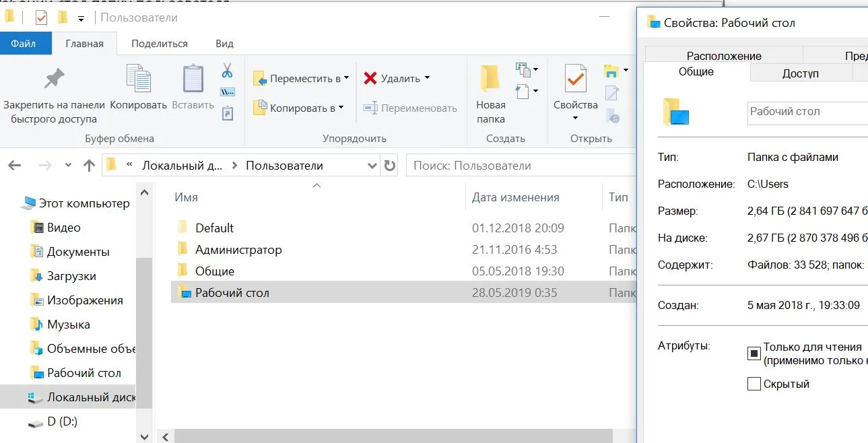Navigate forward with the right arrow

coord(45,165)
